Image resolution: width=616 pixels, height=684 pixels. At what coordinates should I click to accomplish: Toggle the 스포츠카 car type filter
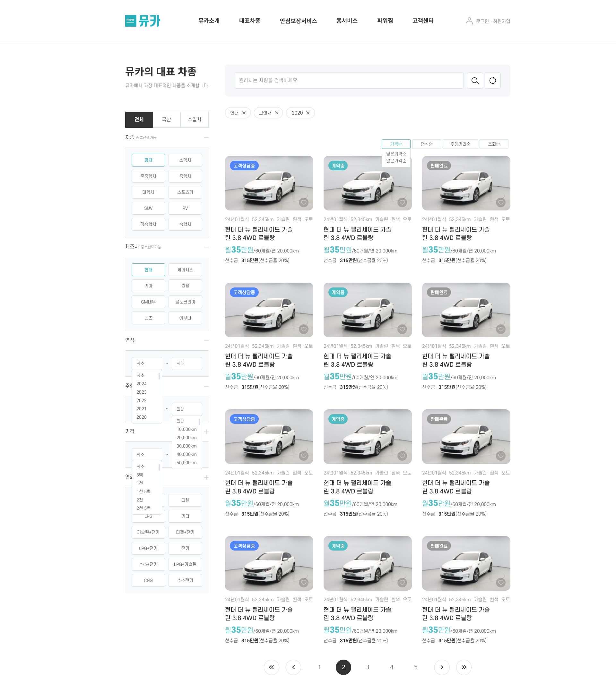(185, 192)
